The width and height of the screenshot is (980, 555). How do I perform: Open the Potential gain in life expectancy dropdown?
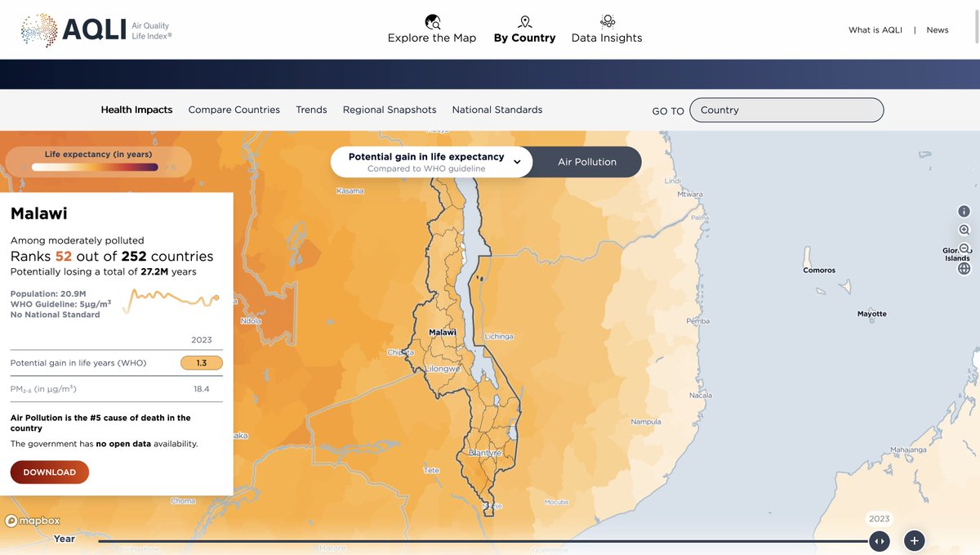click(x=517, y=162)
